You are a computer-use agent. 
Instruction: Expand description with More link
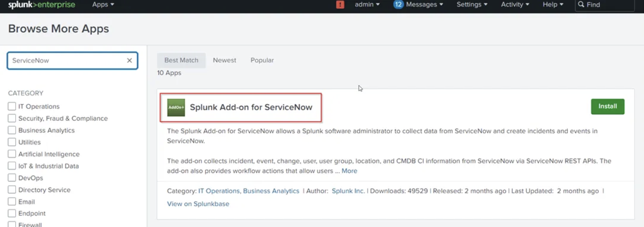pyautogui.click(x=349, y=171)
